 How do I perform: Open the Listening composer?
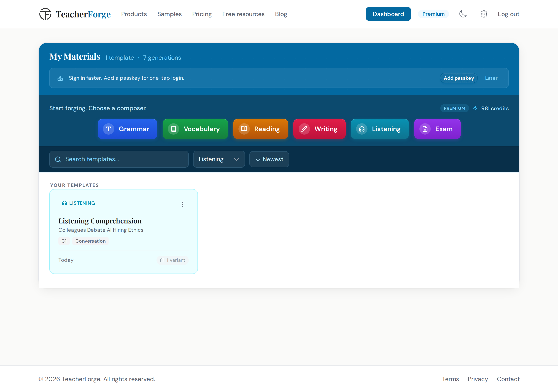pyautogui.click(x=380, y=129)
